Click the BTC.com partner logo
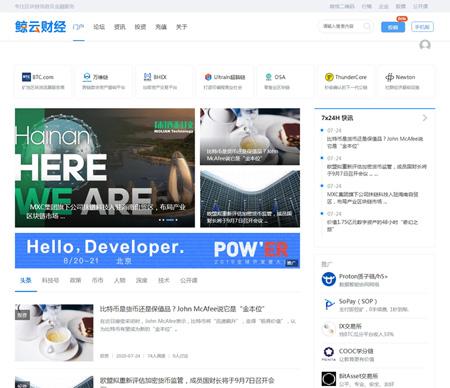This screenshot has width=450, height=388. (x=26, y=77)
